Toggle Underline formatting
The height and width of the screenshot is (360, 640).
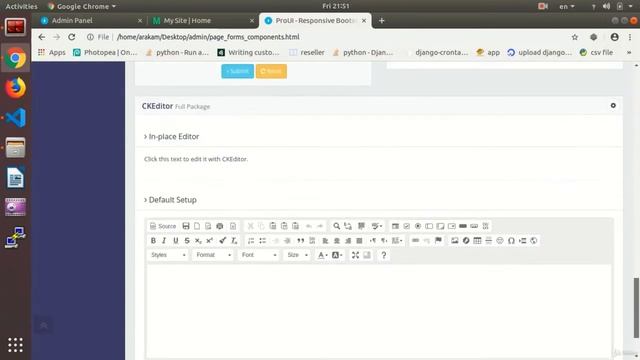pyautogui.click(x=176, y=241)
